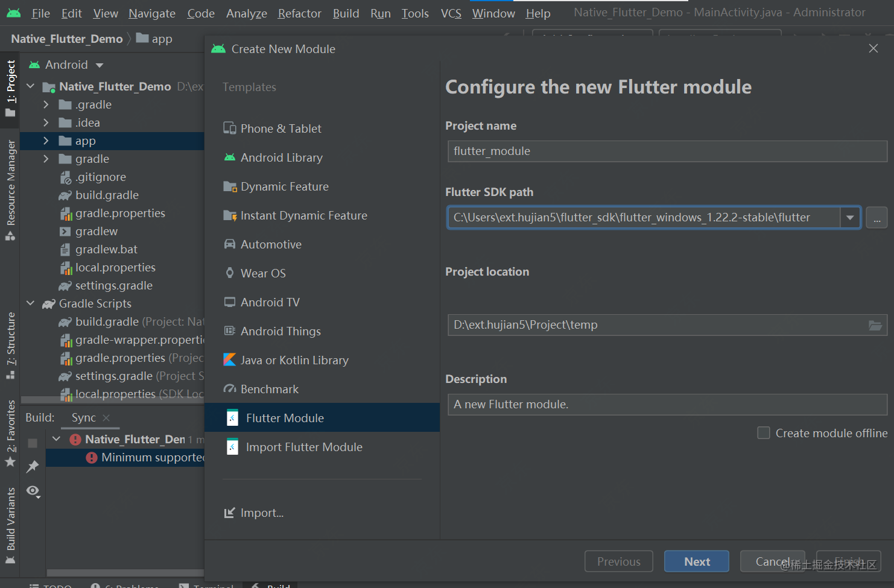The image size is (894, 588).
Task: Select the Flutter Module template
Action: click(x=322, y=417)
